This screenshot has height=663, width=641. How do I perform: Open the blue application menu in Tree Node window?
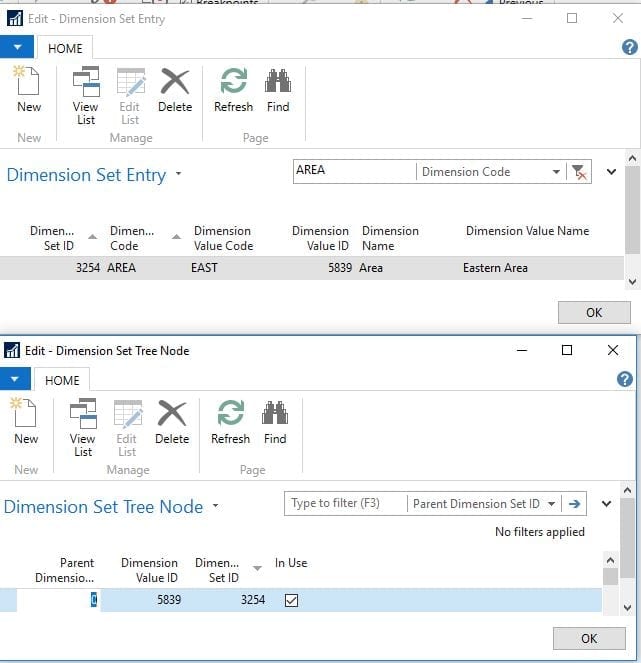15,379
